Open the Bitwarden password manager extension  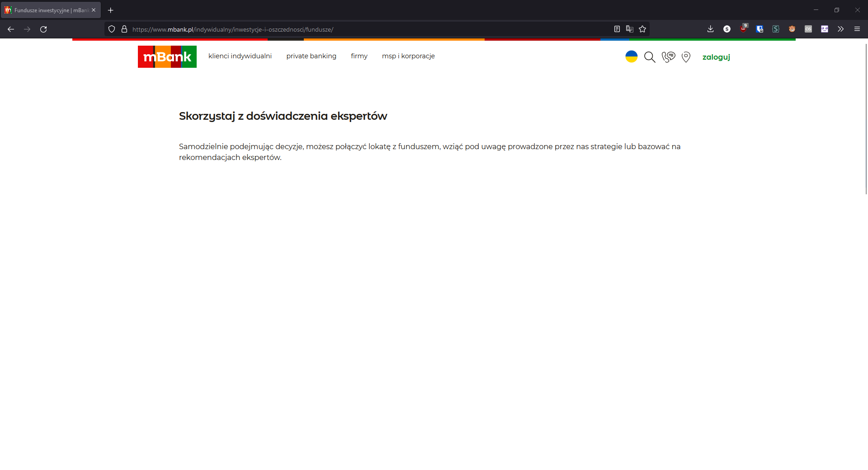[x=759, y=29]
